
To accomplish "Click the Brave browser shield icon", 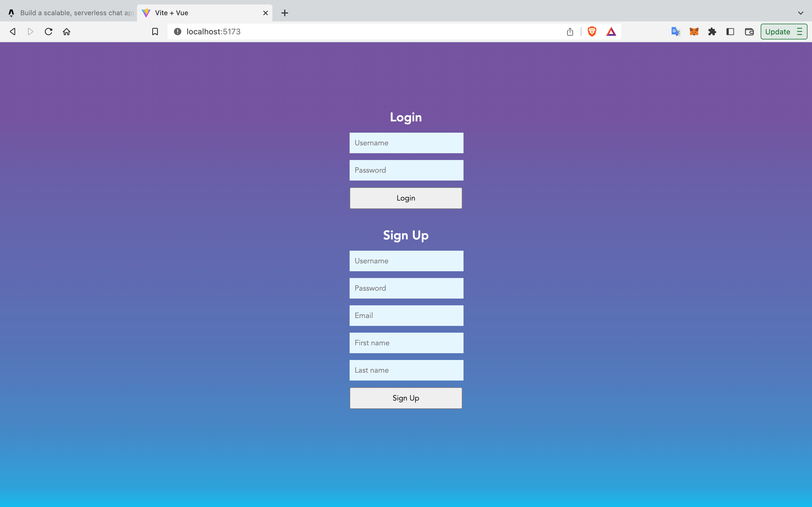I will (x=592, y=32).
